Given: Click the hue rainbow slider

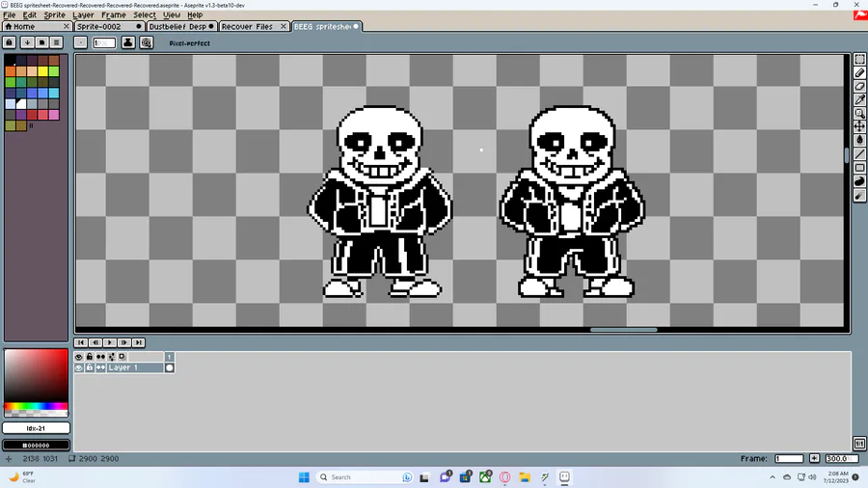Looking at the screenshot, I should click(x=36, y=406).
